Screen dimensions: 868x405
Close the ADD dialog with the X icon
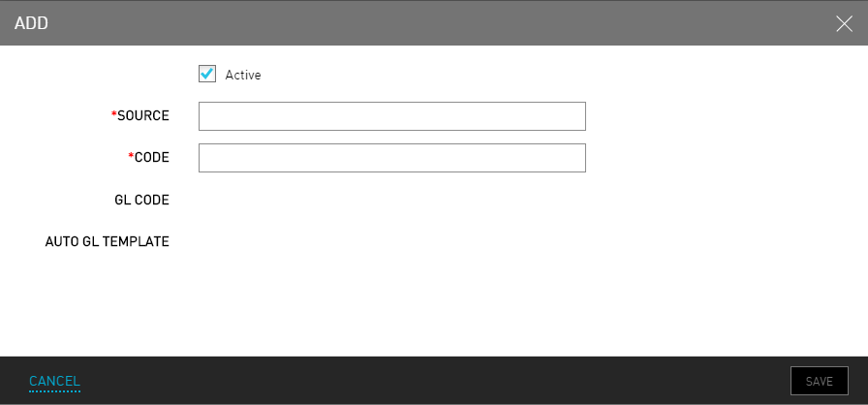tap(844, 23)
